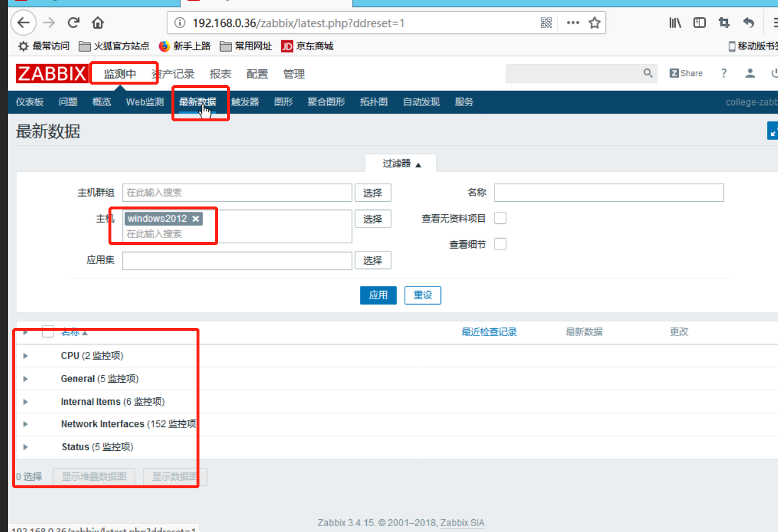The height and width of the screenshot is (532, 778).
Task: Remove the windows2012 host tag
Action: coord(196,219)
